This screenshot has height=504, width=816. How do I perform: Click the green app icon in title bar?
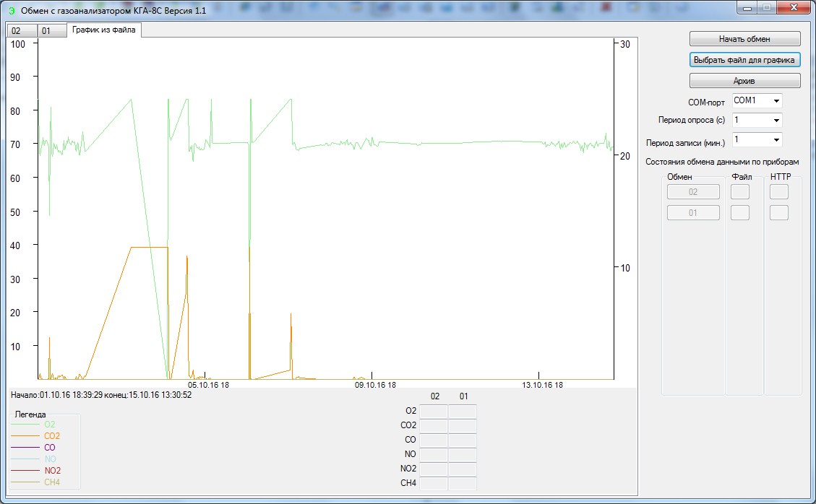12,10
